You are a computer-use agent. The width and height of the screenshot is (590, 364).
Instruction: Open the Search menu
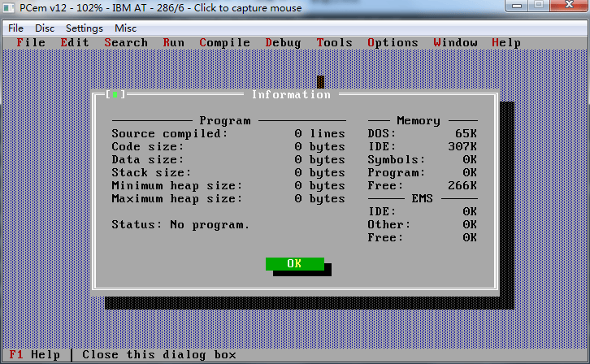pyautogui.click(x=126, y=43)
